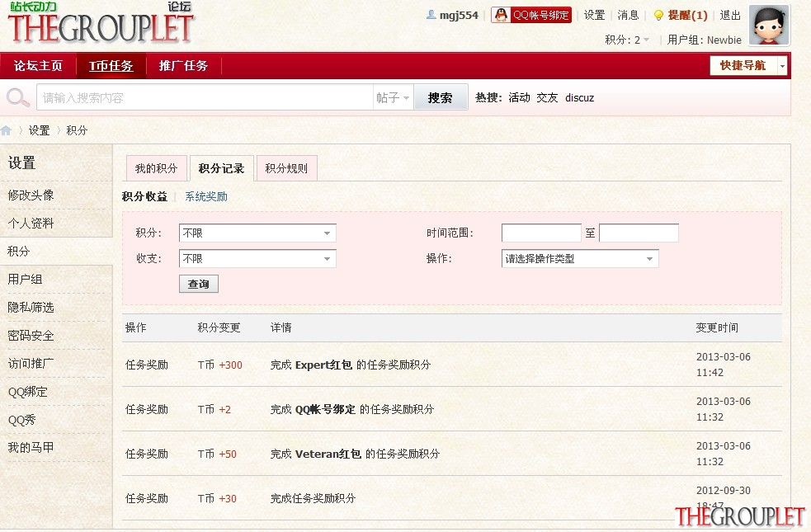811x532 pixels.
Task: Open the 系统奖励 link
Action: click(206, 196)
